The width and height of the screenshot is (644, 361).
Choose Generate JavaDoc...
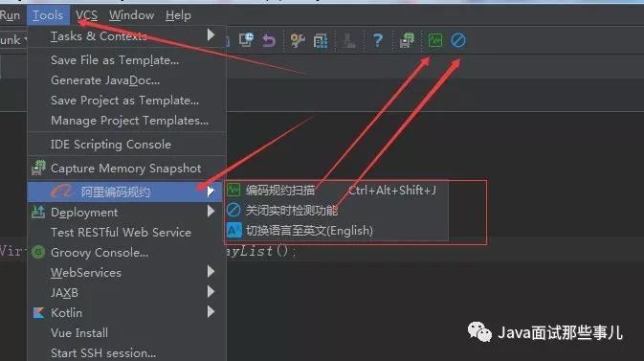coord(126,80)
